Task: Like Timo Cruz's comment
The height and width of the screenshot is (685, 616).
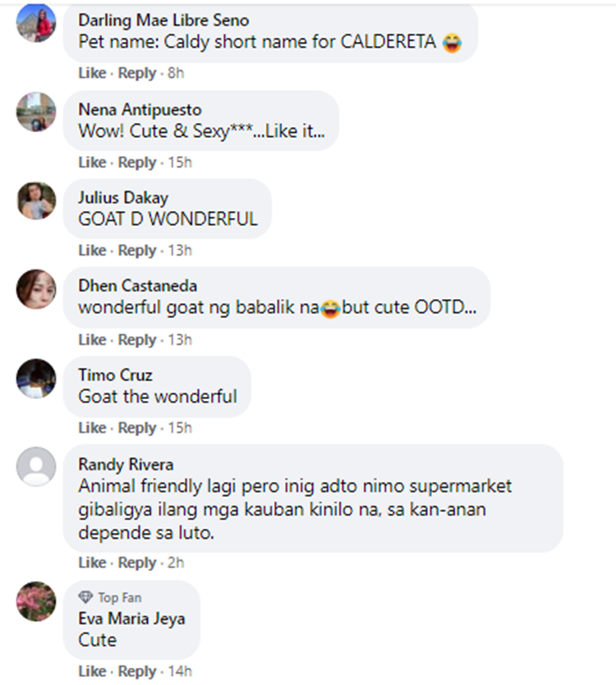Action: click(x=92, y=428)
